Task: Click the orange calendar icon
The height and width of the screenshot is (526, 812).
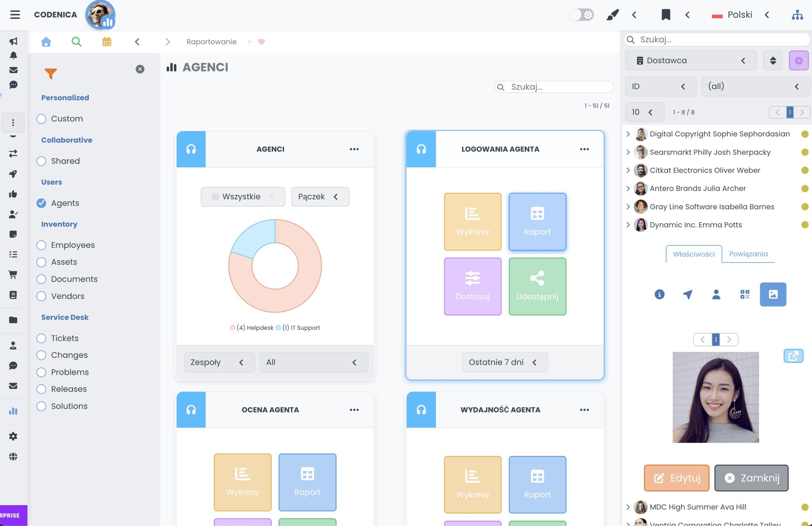Action: point(107,42)
